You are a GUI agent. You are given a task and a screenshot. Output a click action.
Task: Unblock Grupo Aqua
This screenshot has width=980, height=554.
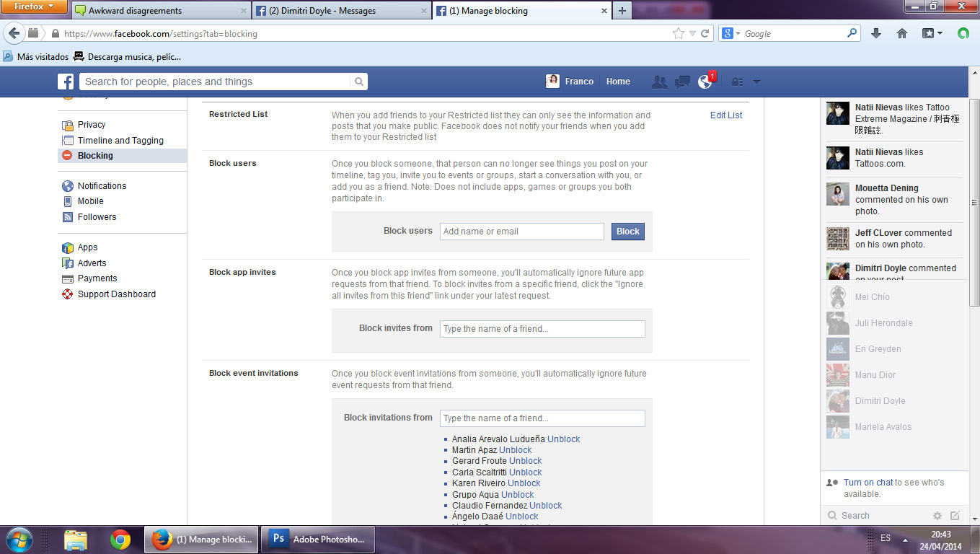(518, 495)
